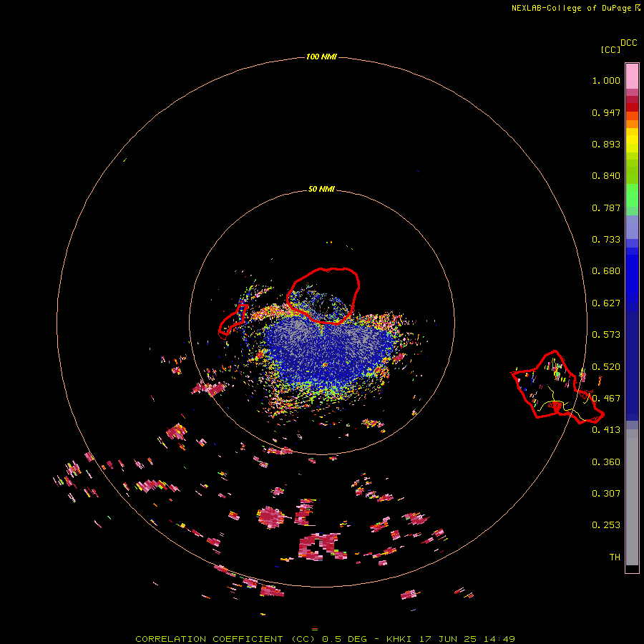Select the 0.840 scale value
Image resolution: width=644 pixels, height=644 pixels.
click(x=606, y=176)
